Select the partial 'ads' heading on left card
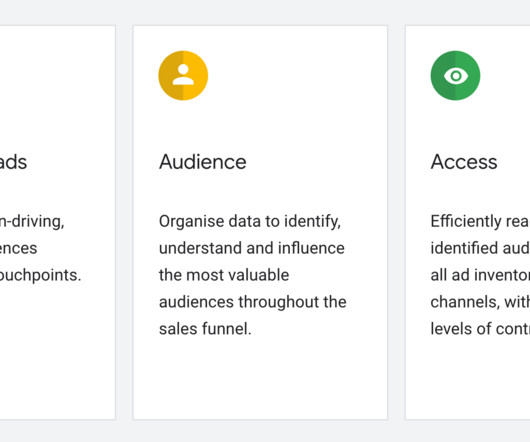530x442 pixels. pos(13,162)
